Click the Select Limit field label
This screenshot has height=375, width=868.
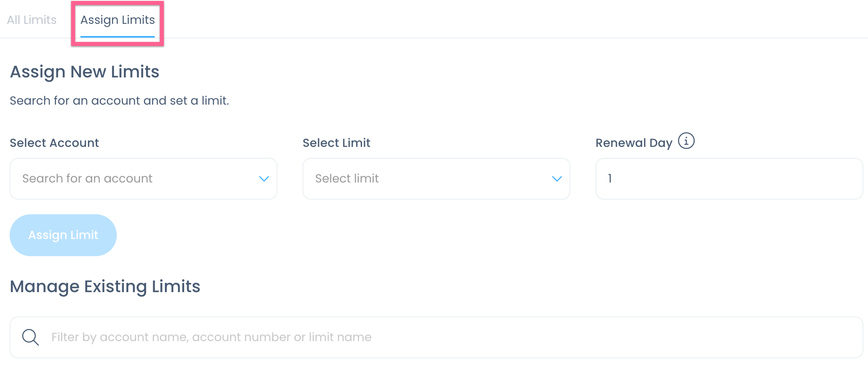pos(336,143)
